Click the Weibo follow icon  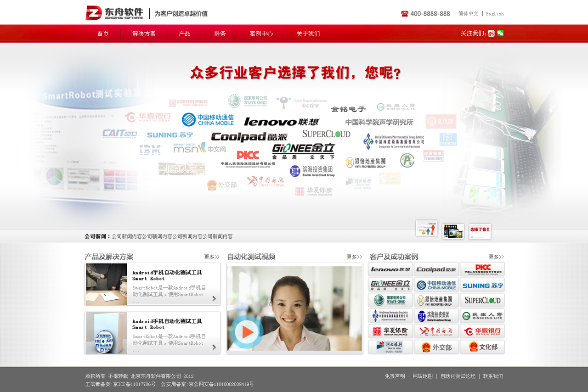tap(491, 34)
